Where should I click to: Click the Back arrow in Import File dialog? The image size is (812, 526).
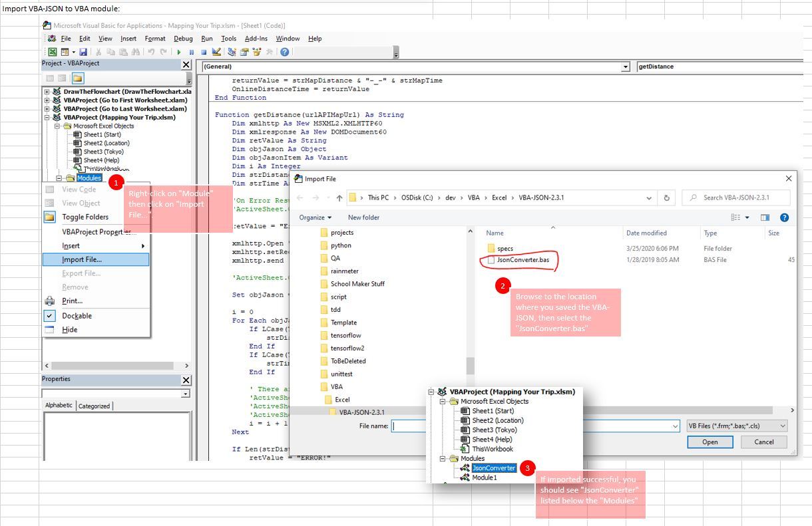point(300,197)
